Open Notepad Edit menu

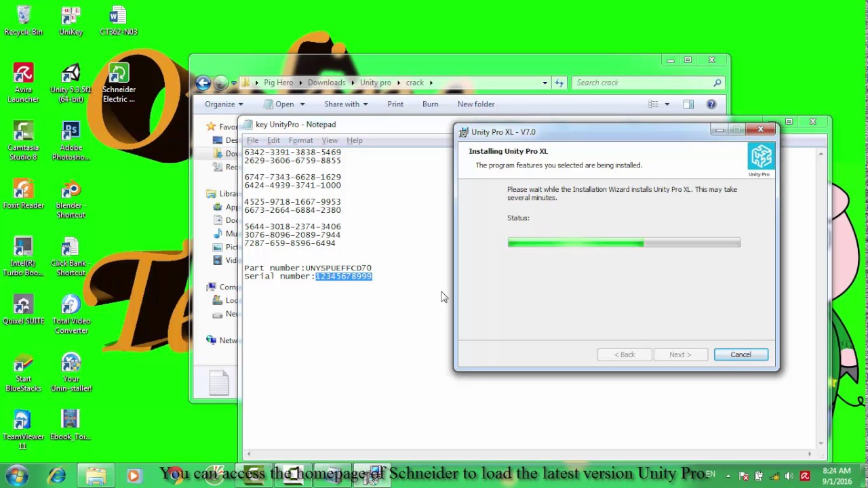click(273, 140)
